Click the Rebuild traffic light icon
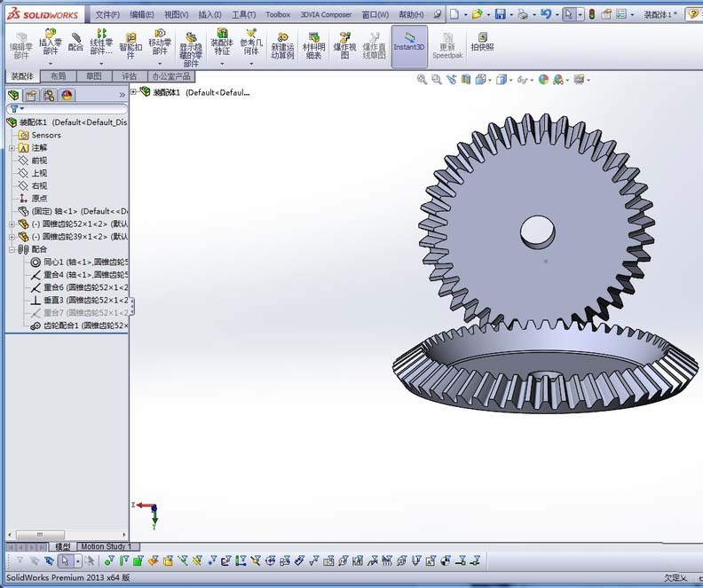Screen dimensions: 703x588 tap(592, 14)
